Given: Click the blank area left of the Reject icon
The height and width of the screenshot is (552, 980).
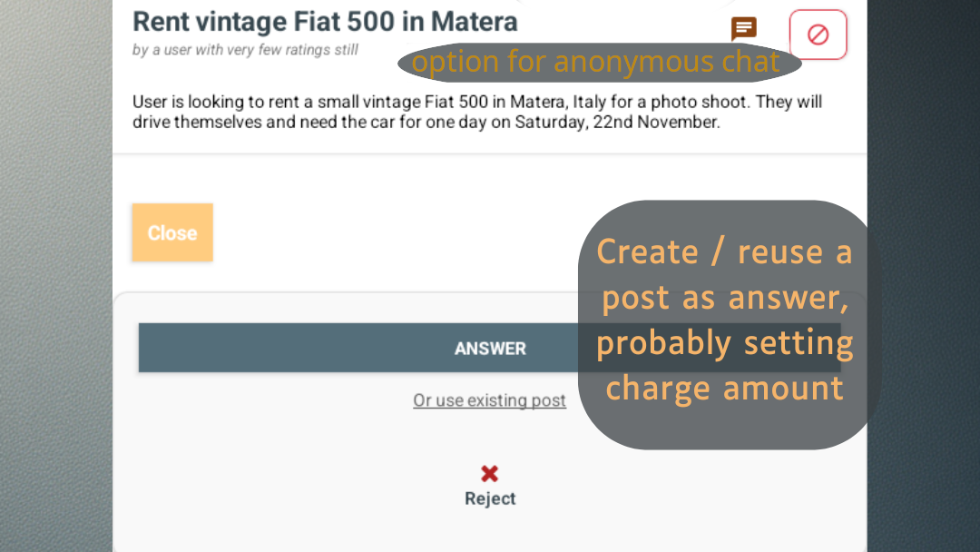Looking at the screenshot, I should pyautogui.click(x=299, y=481).
